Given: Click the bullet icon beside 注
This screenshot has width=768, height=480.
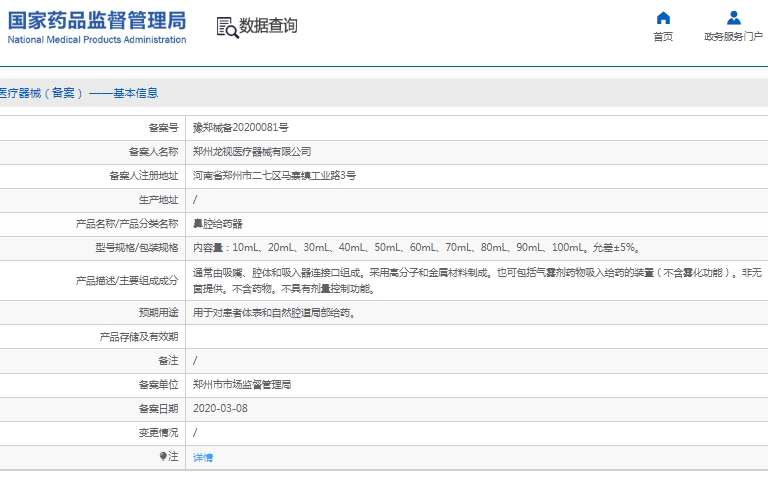Looking at the screenshot, I should [163, 456].
